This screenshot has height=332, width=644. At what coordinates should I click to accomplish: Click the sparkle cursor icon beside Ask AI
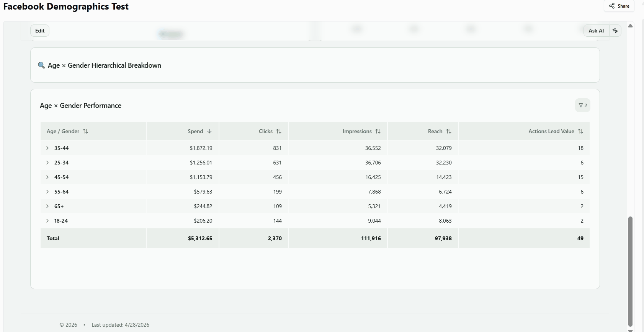615,31
